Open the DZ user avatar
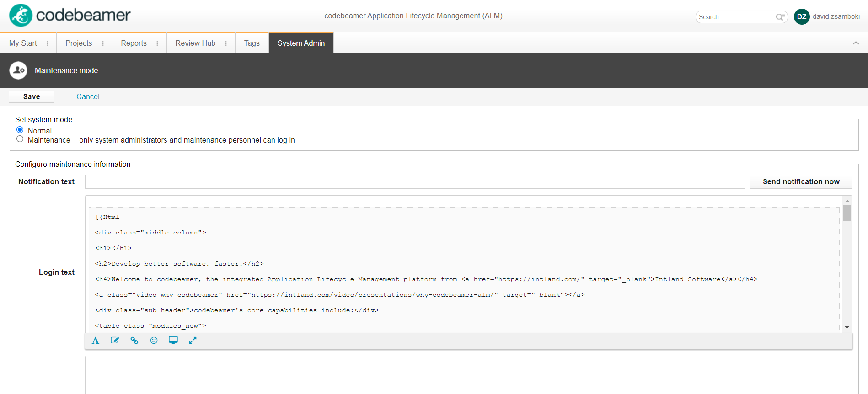The height and width of the screenshot is (394, 868). click(x=802, y=16)
